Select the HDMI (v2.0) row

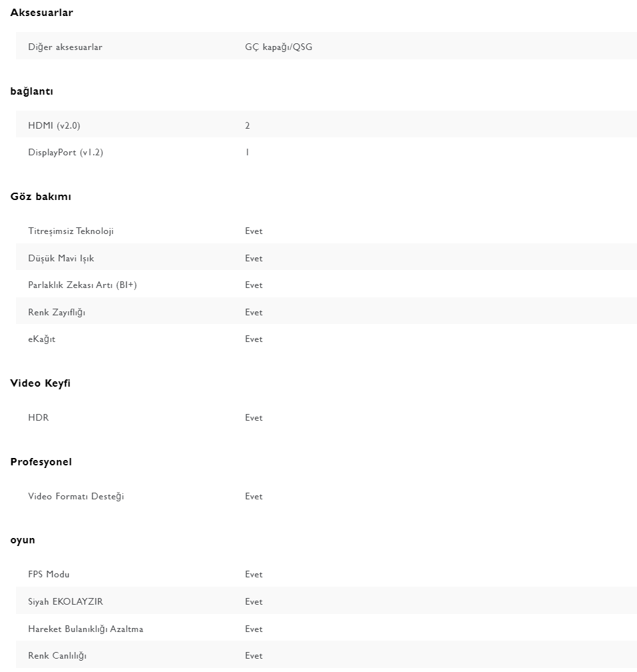(x=326, y=125)
